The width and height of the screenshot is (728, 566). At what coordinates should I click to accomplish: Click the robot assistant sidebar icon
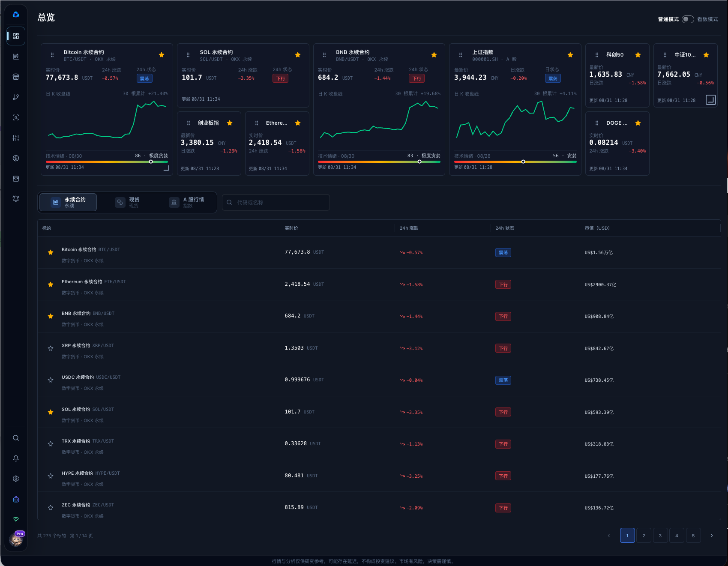click(x=16, y=499)
